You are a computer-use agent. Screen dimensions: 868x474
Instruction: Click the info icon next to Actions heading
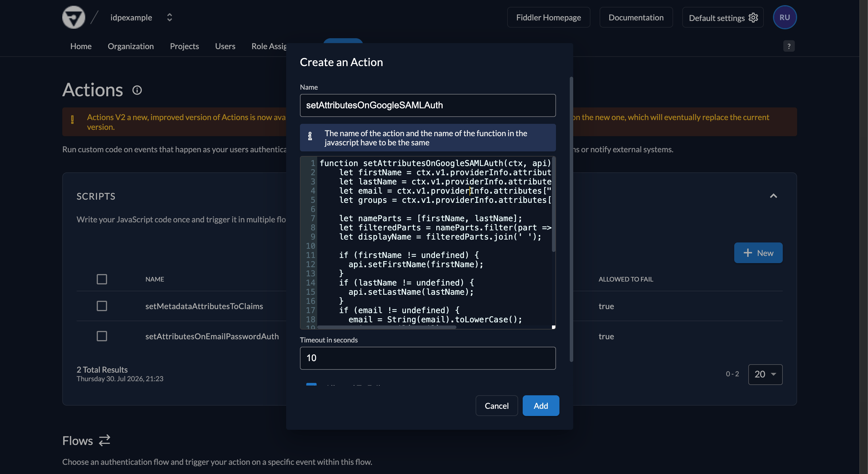coord(137,90)
